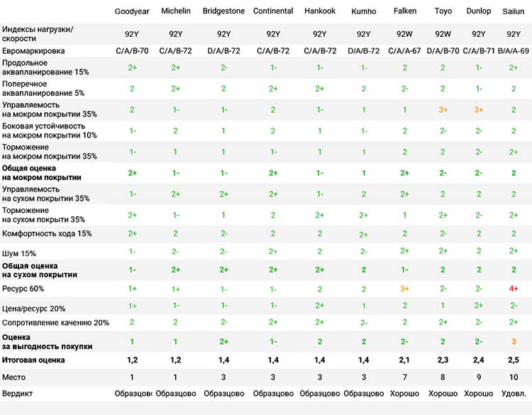Viewport: 532px width, 415px height.
Task: Select the Dunlop final score 2,4
Action: click(x=479, y=360)
